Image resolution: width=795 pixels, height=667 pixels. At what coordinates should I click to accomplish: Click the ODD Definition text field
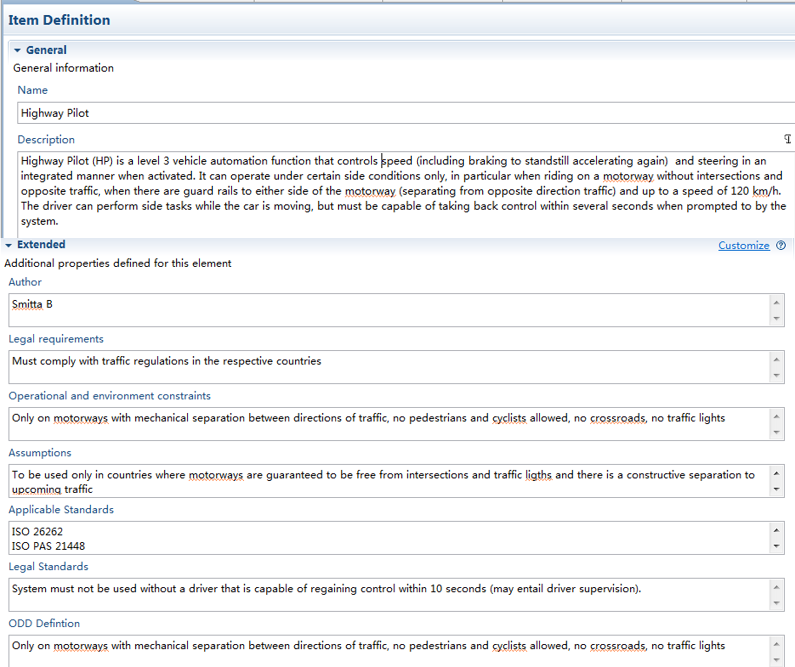pyautogui.click(x=390, y=650)
